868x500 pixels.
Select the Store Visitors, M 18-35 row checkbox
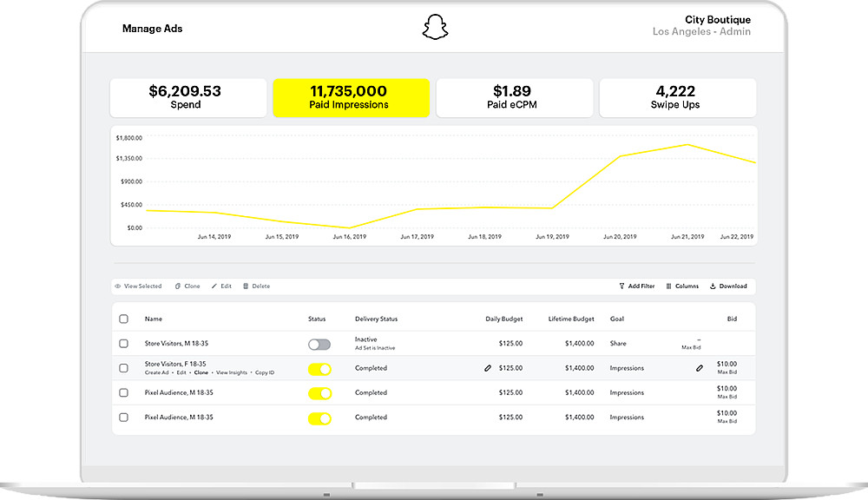pos(123,344)
